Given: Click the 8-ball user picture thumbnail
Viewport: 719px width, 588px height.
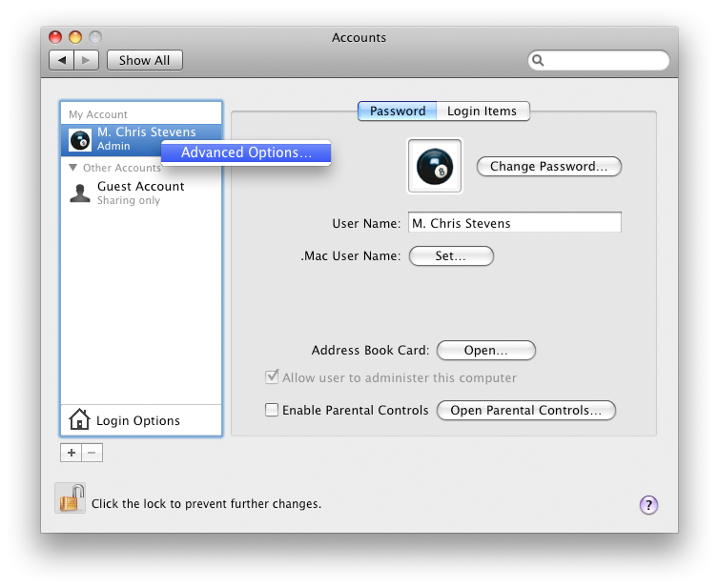Looking at the screenshot, I should [x=435, y=167].
